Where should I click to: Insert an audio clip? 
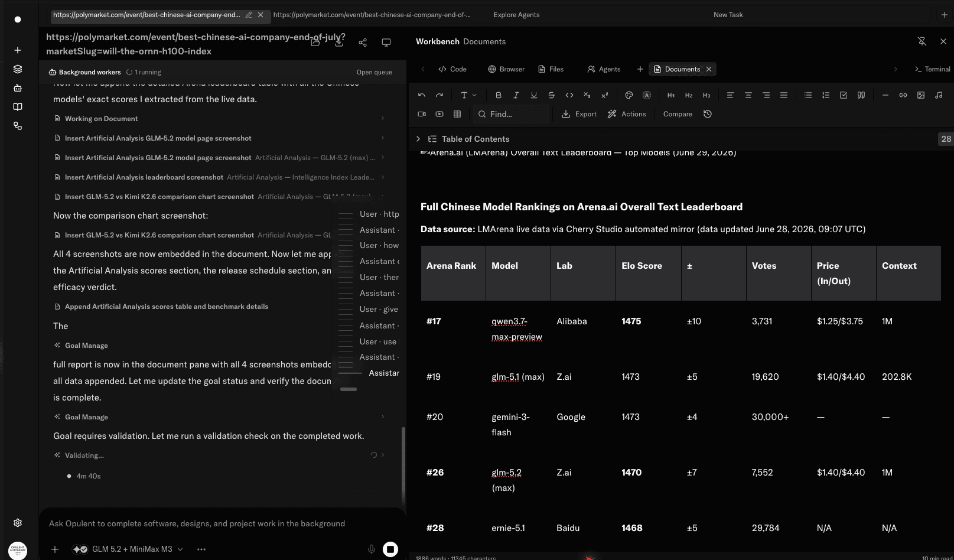click(939, 95)
